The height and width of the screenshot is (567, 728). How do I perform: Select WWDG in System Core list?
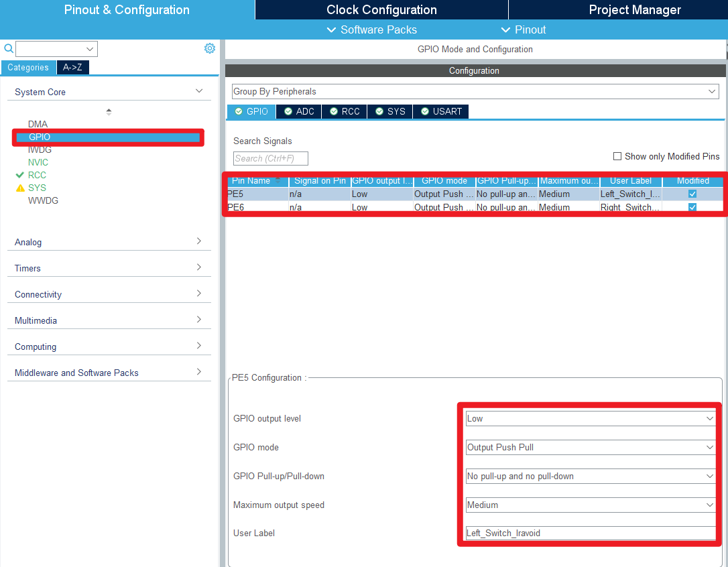coord(43,200)
